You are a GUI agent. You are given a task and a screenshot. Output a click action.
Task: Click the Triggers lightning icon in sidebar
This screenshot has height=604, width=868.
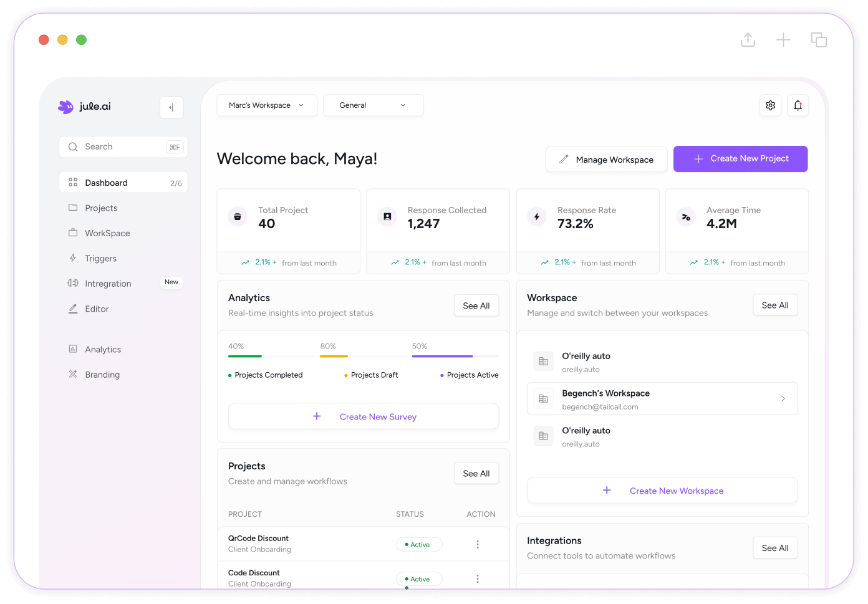(73, 258)
